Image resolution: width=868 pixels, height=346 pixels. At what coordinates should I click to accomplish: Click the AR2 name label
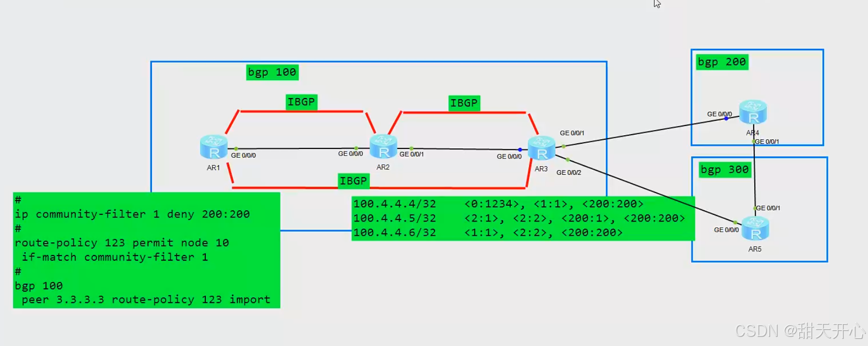tap(383, 167)
